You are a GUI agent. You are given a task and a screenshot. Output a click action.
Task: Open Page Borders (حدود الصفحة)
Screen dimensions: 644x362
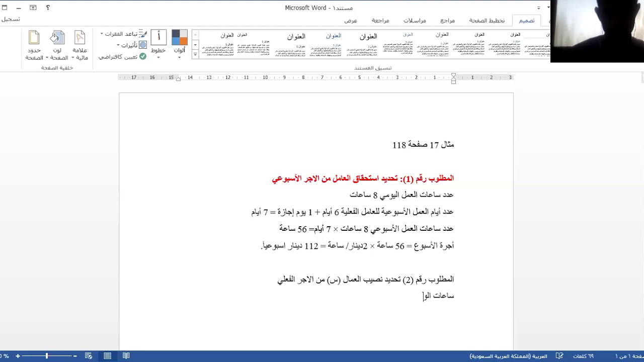click(x=34, y=45)
